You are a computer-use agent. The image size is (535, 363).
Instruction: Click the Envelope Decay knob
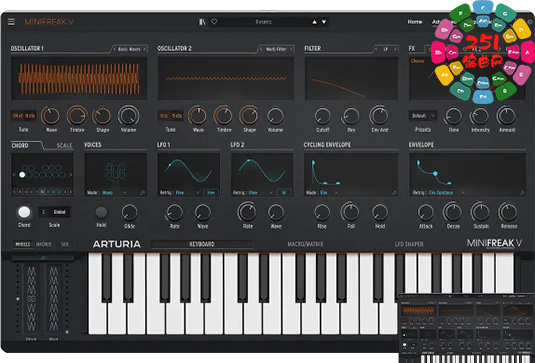tap(452, 212)
